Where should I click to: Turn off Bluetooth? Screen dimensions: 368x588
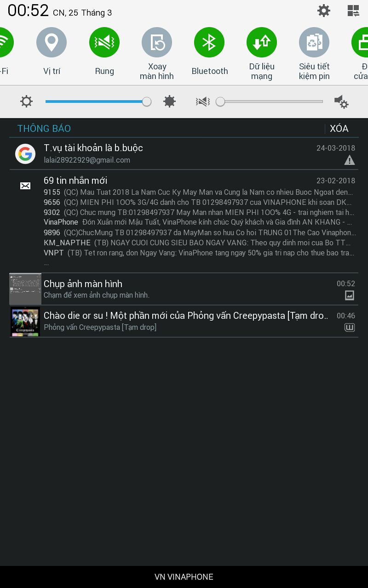(209, 42)
